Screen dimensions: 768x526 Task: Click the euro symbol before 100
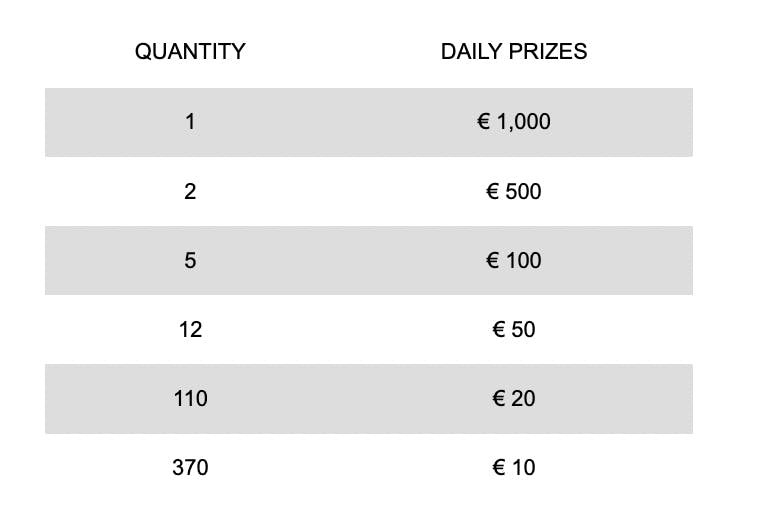(493, 260)
